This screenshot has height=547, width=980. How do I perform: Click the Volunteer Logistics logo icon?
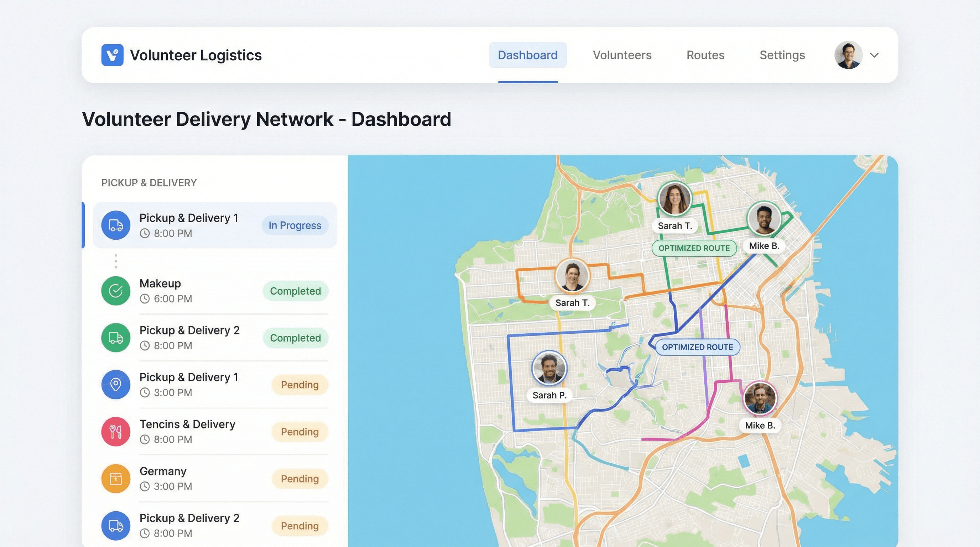112,55
